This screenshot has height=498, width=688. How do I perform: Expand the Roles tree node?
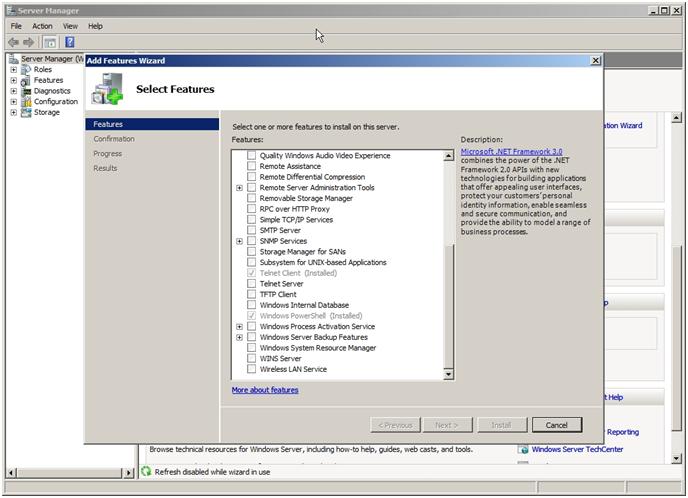(x=14, y=70)
